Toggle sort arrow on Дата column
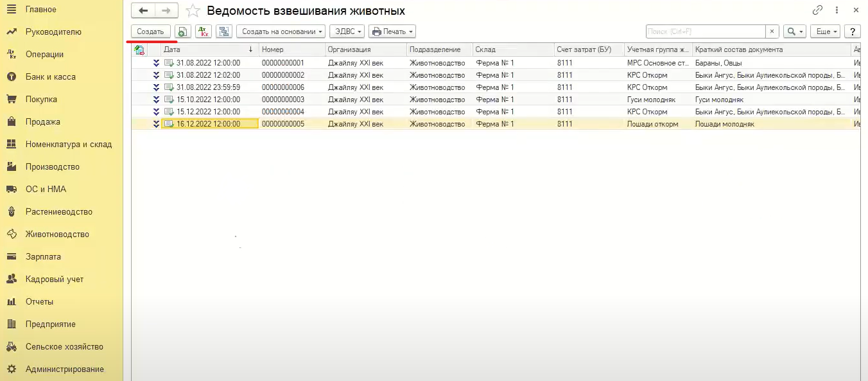The height and width of the screenshot is (381, 868). point(250,49)
